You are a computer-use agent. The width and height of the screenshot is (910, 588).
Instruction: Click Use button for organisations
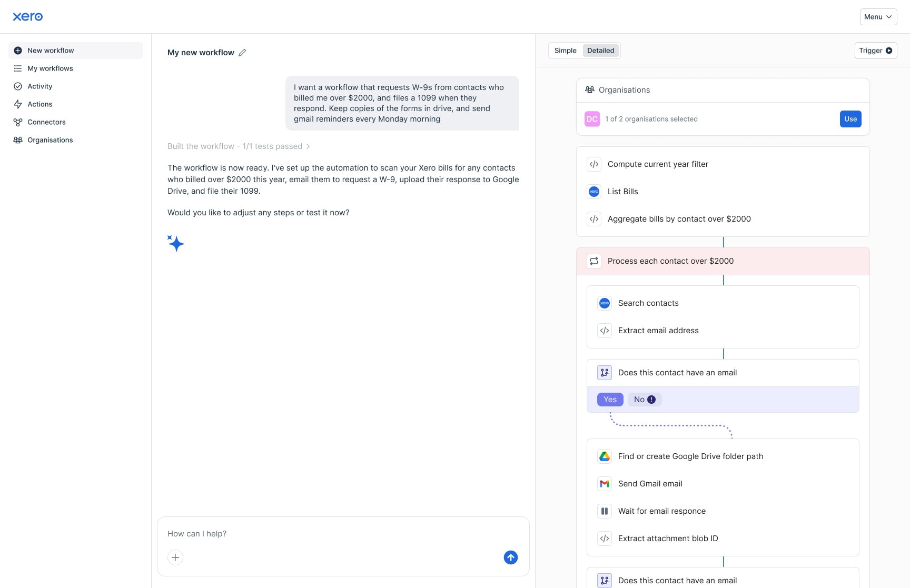[850, 119]
